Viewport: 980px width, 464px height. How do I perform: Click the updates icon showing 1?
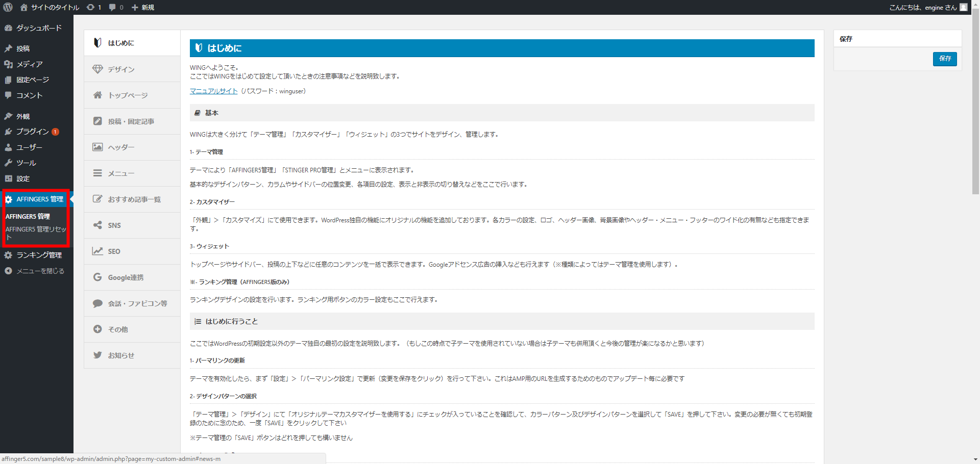pyautogui.click(x=90, y=7)
